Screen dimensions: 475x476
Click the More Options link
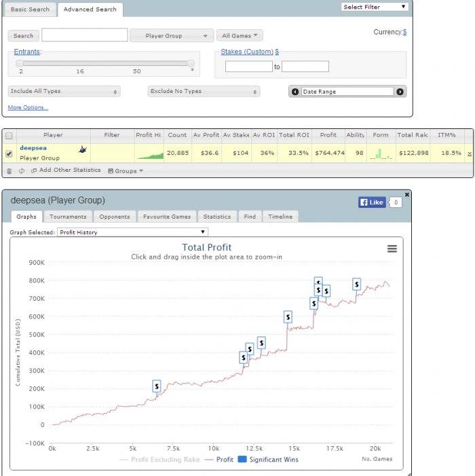28,107
